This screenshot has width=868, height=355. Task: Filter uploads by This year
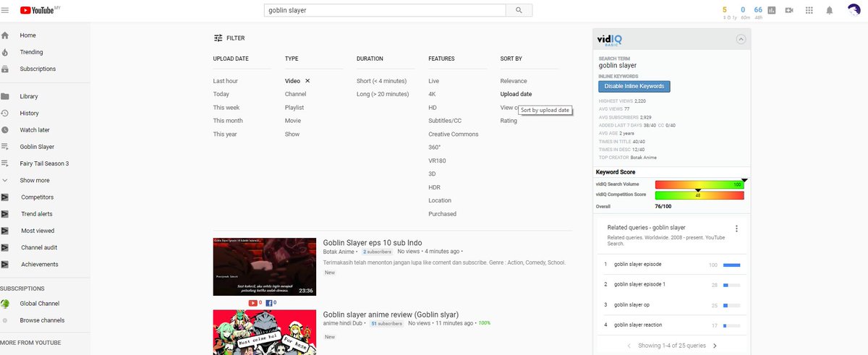click(x=225, y=134)
